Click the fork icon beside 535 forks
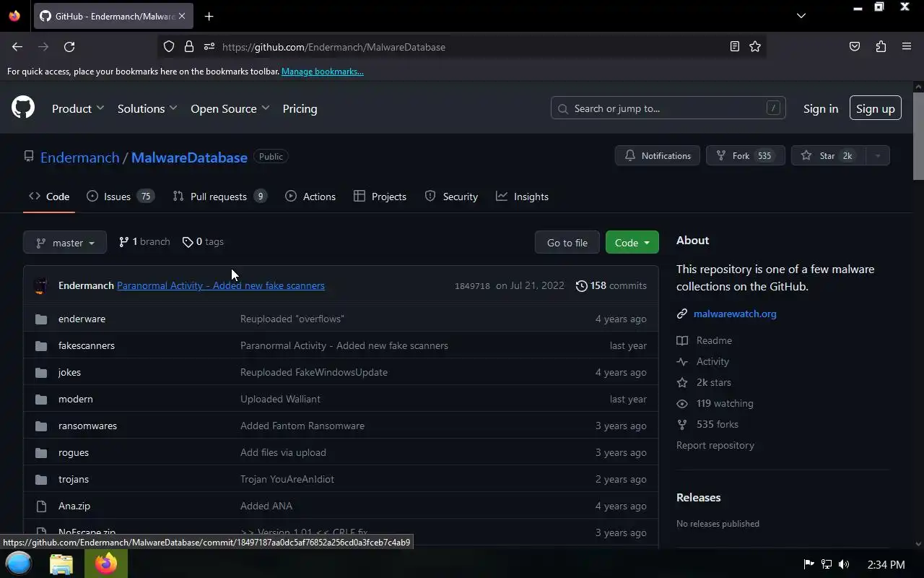This screenshot has height=578, width=924. coord(682,425)
